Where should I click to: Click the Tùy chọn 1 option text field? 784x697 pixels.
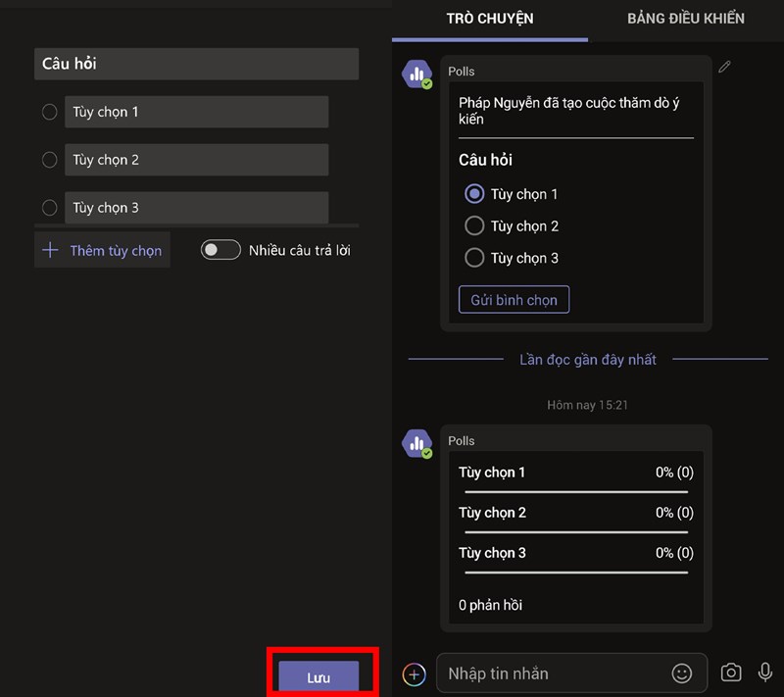coord(196,111)
